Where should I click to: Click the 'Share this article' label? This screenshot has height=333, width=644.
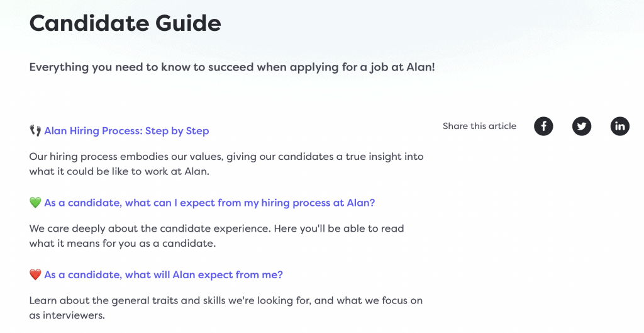click(x=479, y=126)
